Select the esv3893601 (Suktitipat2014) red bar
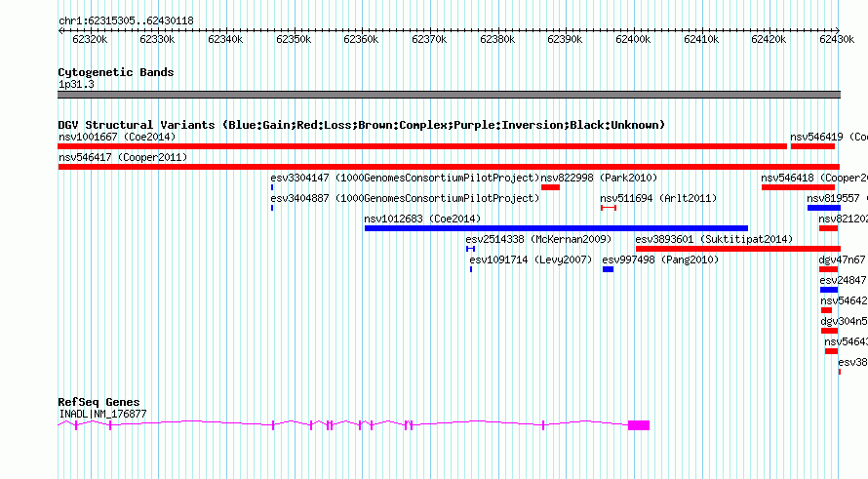The image size is (868, 479). pos(738,249)
